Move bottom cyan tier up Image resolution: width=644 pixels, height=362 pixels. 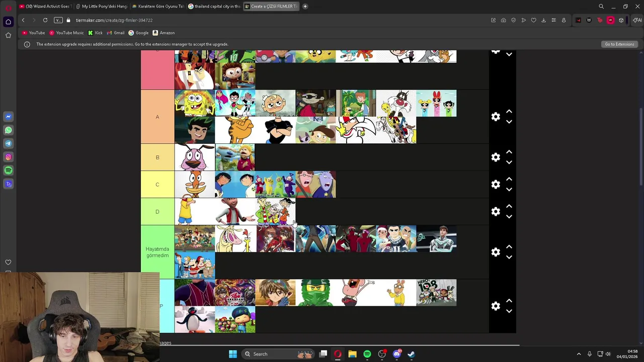click(x=509, y=301)
